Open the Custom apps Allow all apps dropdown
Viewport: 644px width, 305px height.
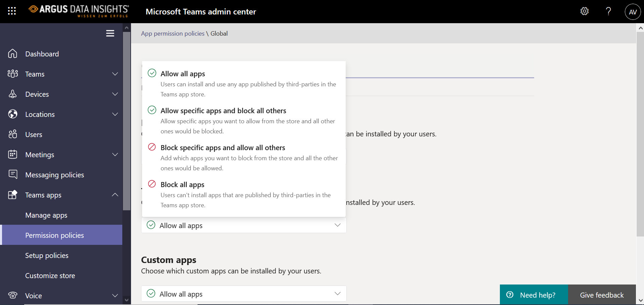click(x=244, y=294)
